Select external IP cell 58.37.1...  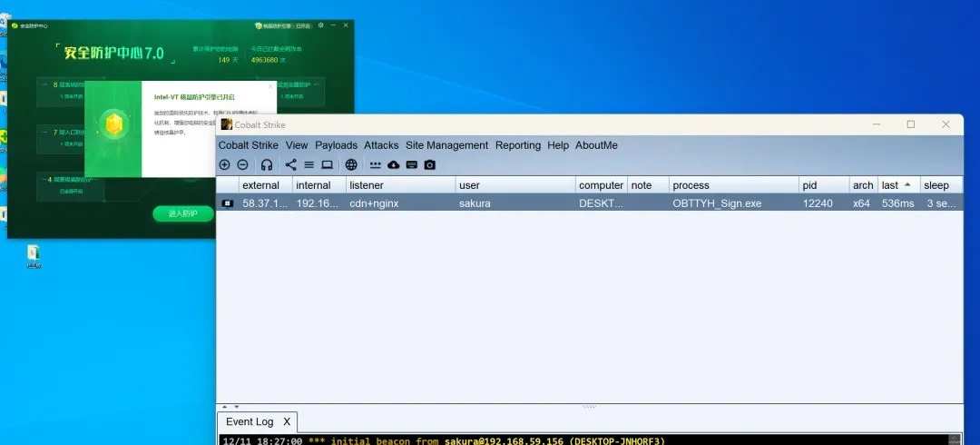click(x=266, y=203)
